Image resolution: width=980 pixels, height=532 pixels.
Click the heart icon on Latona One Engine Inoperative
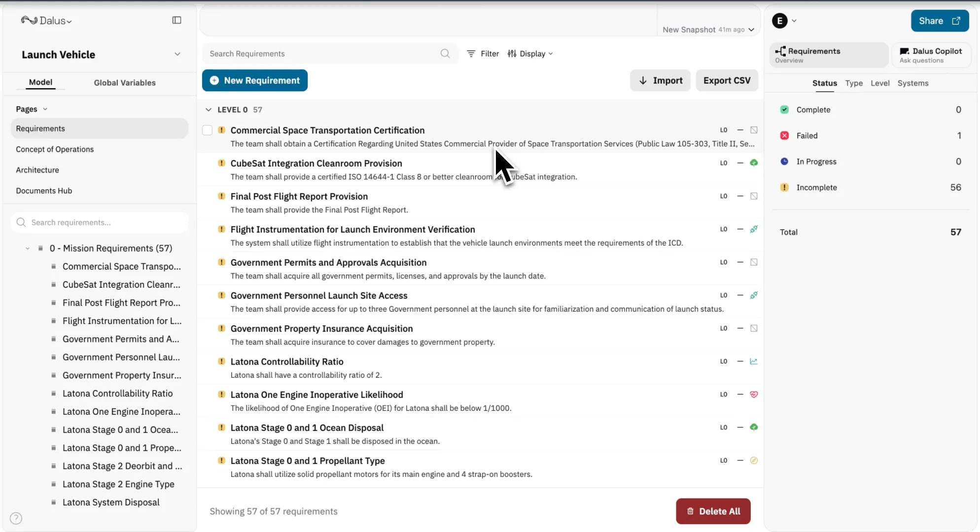(753, 395)
